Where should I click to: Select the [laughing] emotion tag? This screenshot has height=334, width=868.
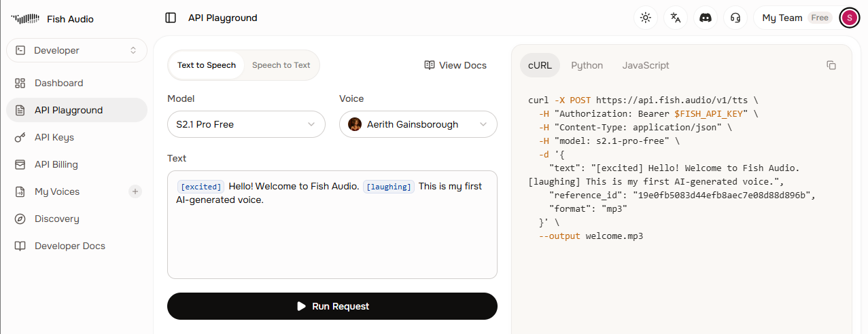(389, 187)
